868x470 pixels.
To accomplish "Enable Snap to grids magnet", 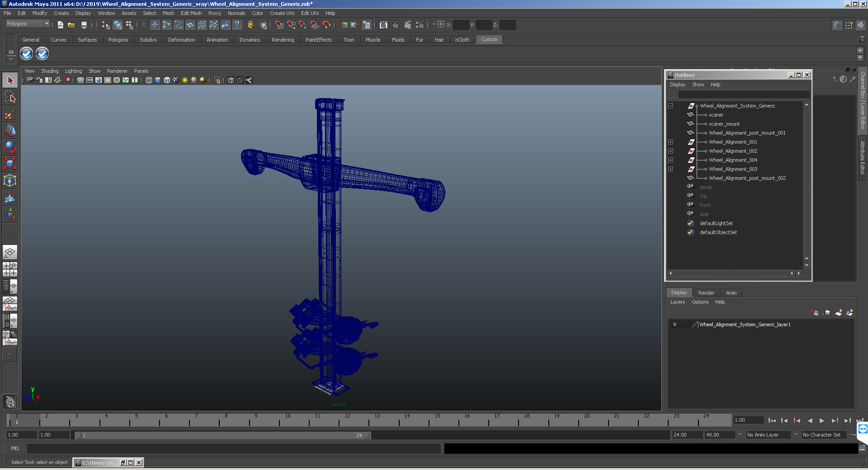I will coord(279,25).
